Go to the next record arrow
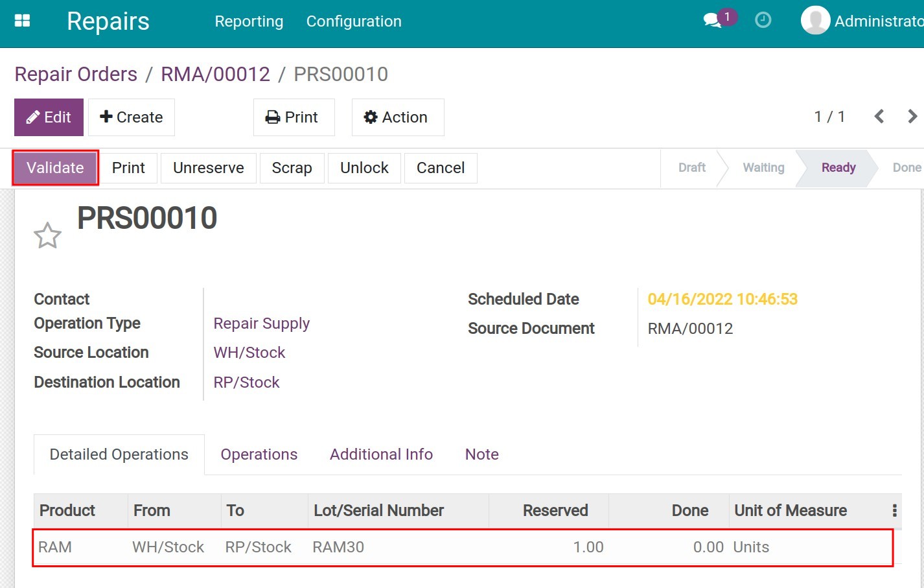924x588 pixels. [912, 117]
